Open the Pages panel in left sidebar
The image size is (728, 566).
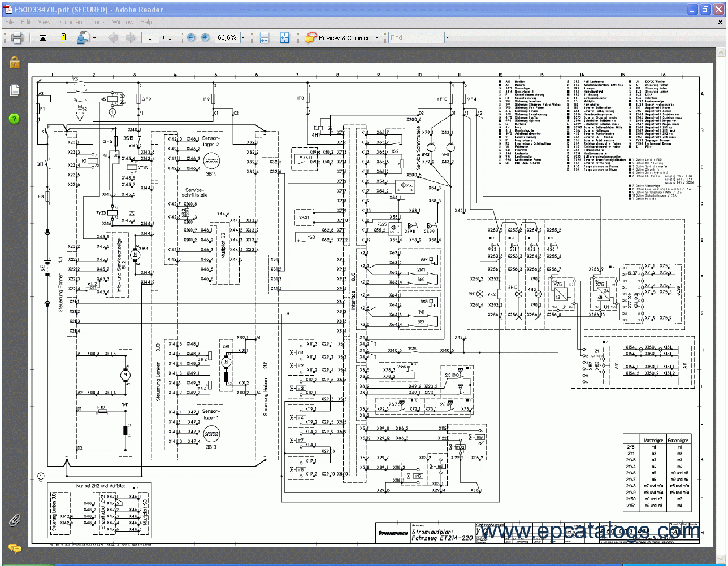tap(14, 90)
